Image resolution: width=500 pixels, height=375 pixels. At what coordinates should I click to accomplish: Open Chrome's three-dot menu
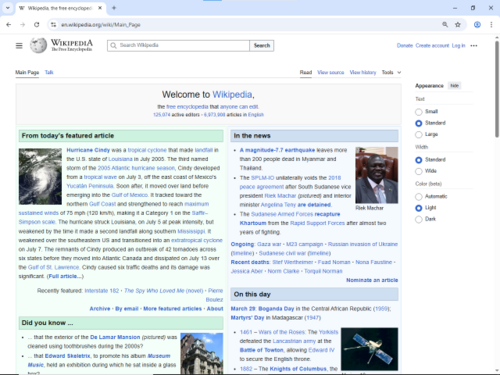pyautogui.click(x=491, y=25)
